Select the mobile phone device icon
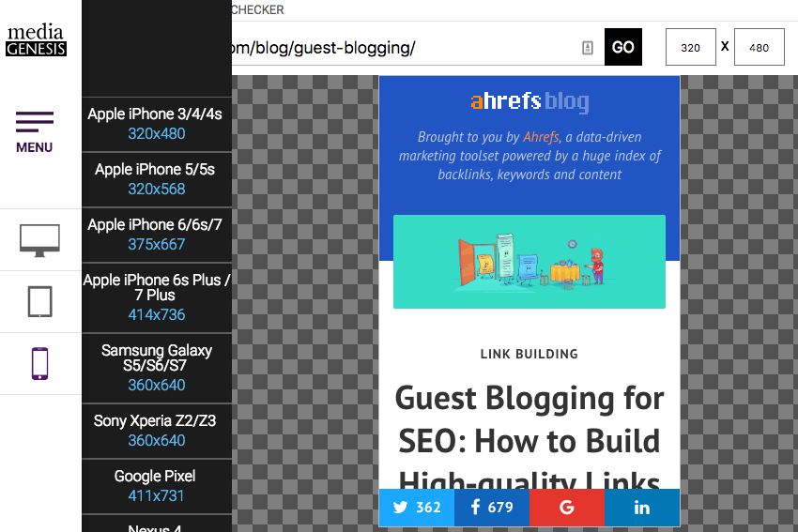Image resolution: width=798 pixels, height=532 pixels. [x=39, y=364]
